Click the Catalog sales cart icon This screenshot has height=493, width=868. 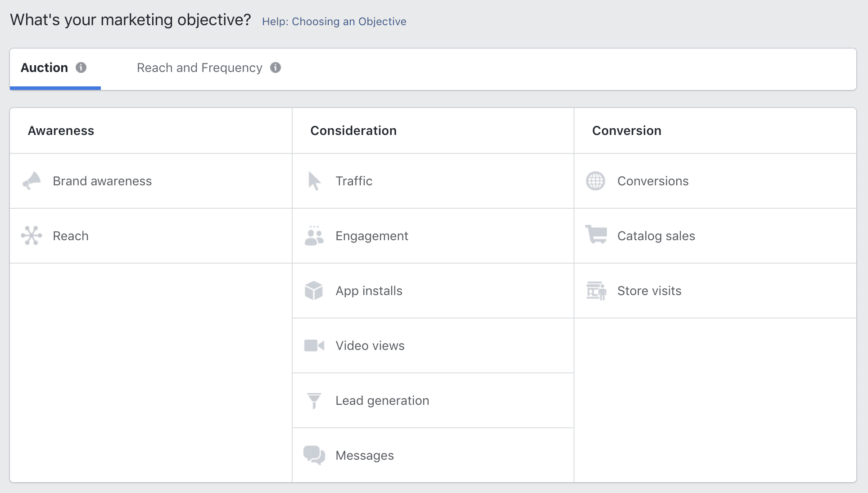coord(595,235)
